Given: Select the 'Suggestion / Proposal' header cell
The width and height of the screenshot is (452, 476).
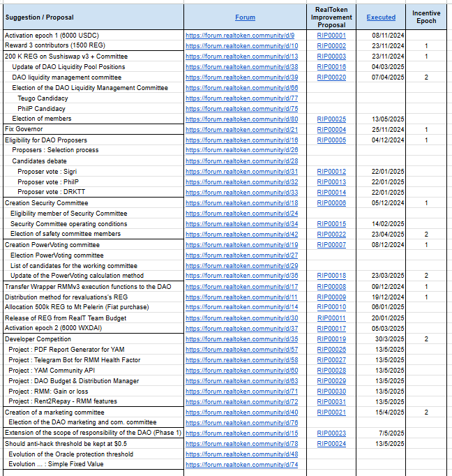Looking at the screenshot, I should 93,17.
